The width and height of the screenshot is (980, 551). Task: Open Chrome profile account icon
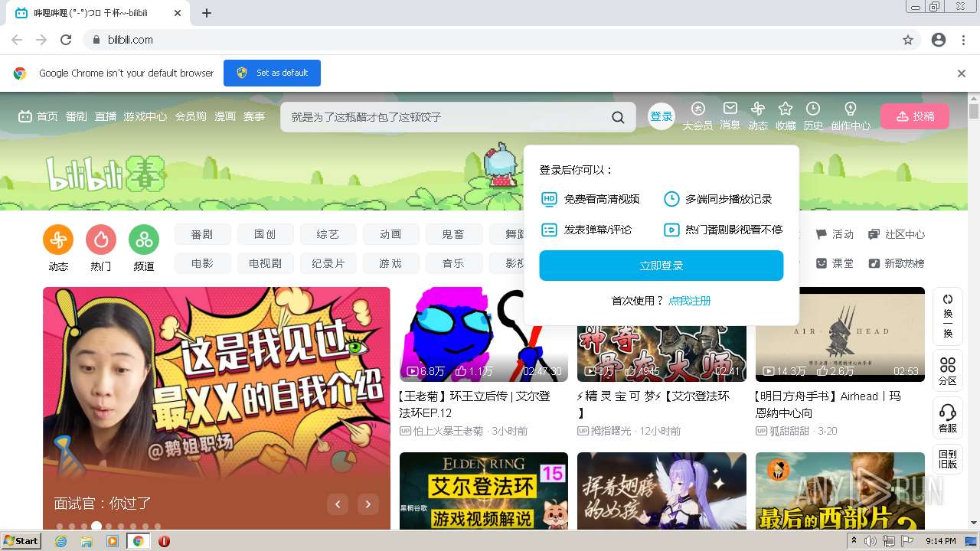point(939,40)
